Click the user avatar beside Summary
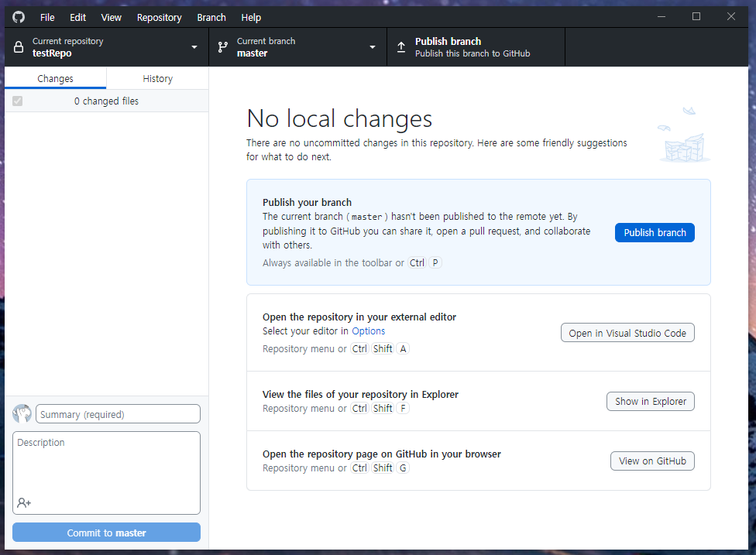 [22, 413]
